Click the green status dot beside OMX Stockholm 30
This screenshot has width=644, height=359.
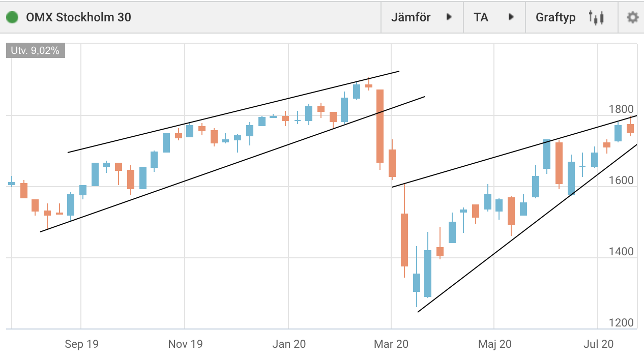pos(12,17)
